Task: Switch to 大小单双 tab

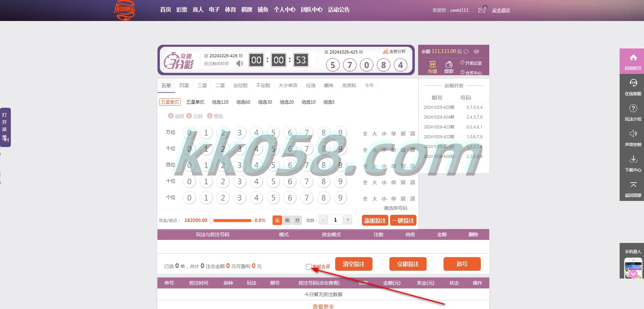Action: point(288,85)
